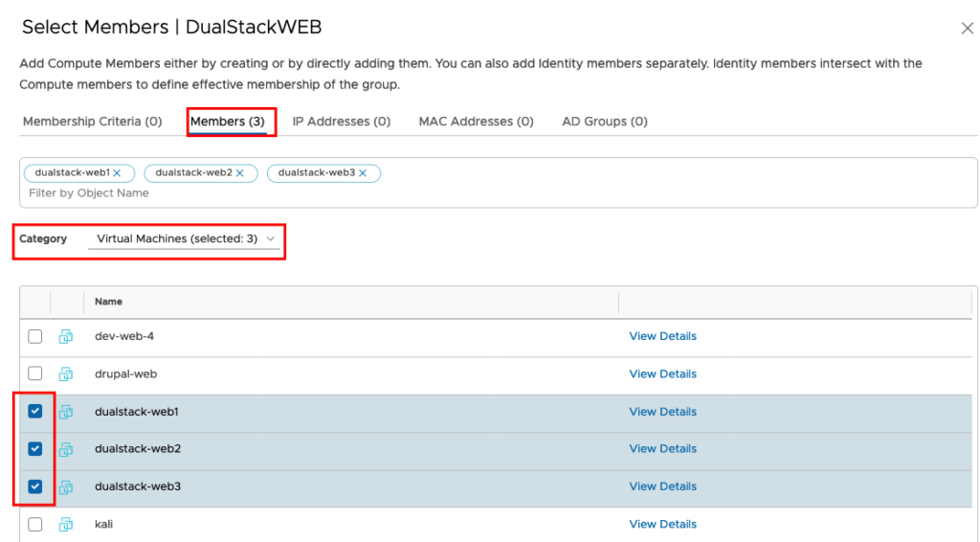Select the AD Groups tab

click(x=605, y=122)
